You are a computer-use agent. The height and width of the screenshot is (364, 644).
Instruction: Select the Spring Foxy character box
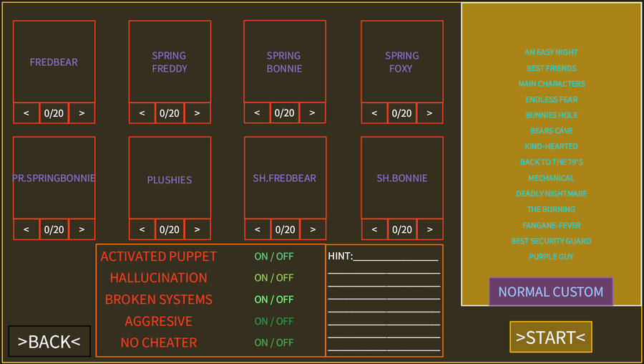click(402, 62)
